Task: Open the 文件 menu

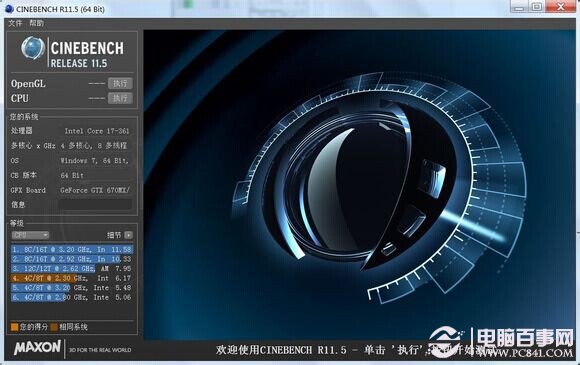Action: point(15,23)
